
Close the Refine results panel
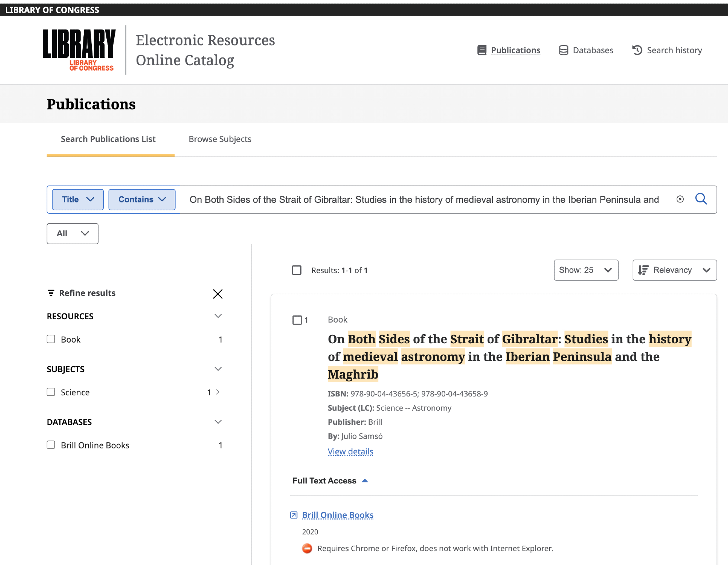click(218, 294)
